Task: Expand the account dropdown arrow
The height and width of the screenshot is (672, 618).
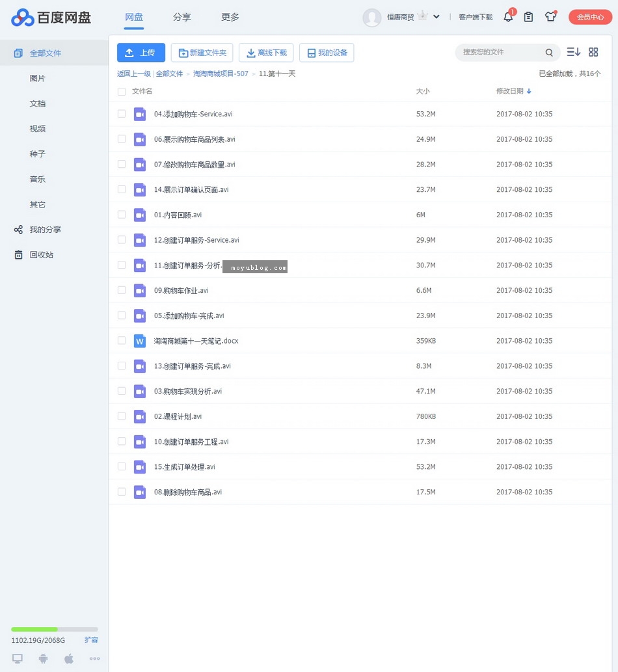Action: [437, 17]
